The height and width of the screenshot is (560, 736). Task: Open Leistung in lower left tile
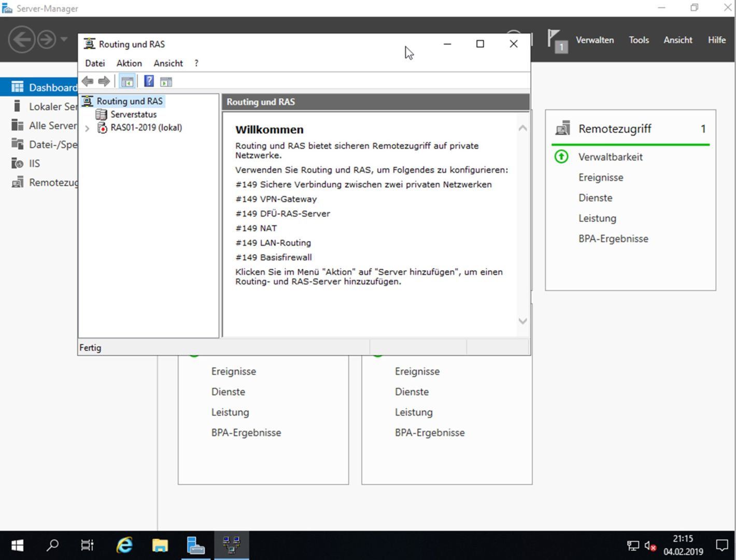[230, 412]
